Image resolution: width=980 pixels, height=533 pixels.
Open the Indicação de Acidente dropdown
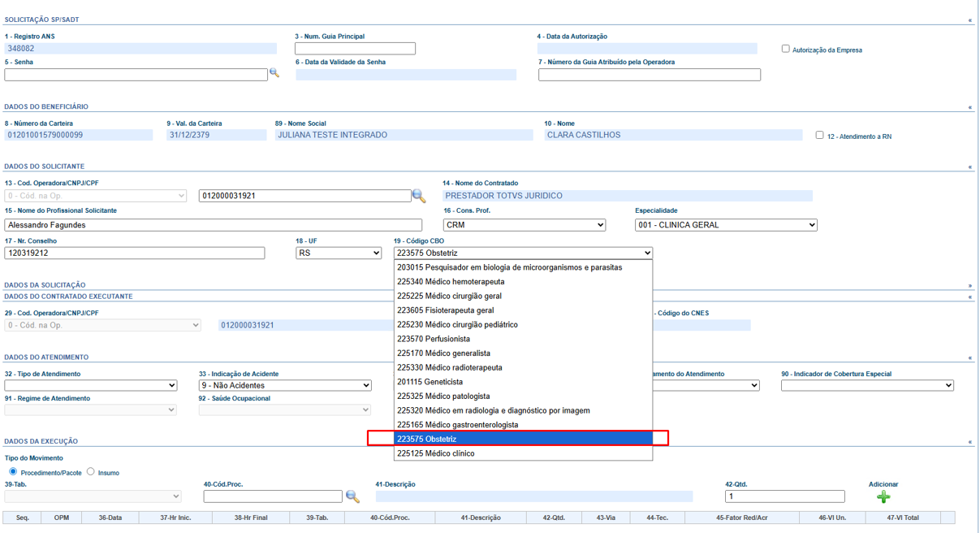pos(285,385)
